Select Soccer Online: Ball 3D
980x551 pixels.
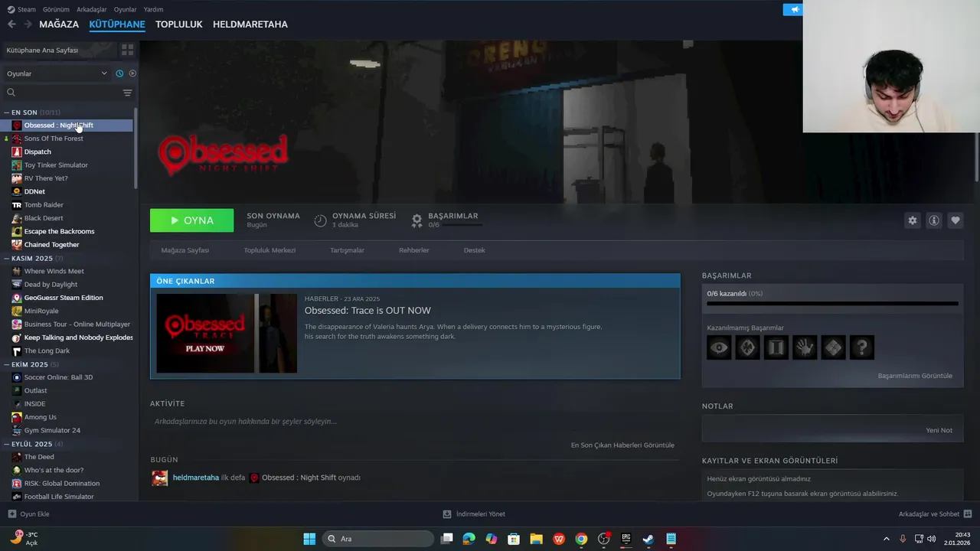[x=58, y=377]
